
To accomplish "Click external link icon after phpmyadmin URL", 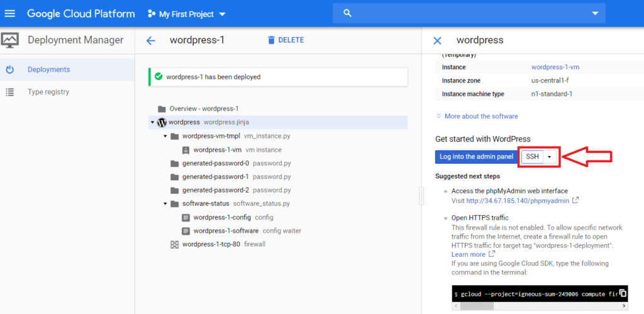I will pos(575,201).
